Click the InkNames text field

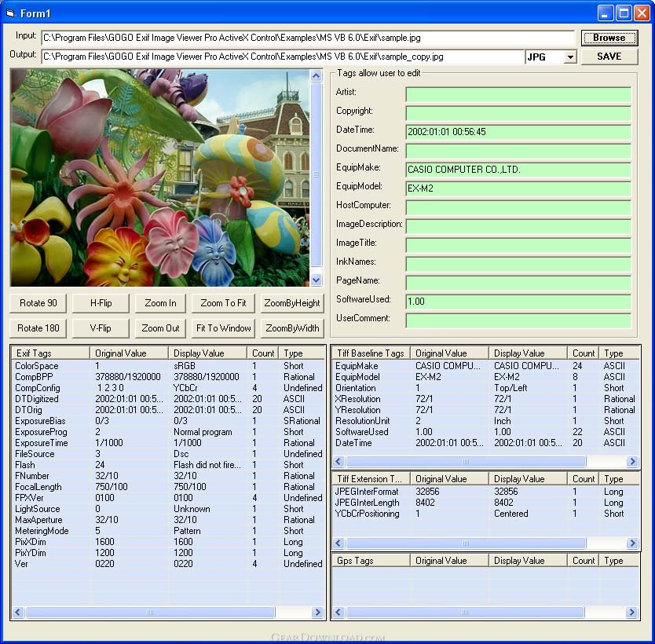point(518,264)
